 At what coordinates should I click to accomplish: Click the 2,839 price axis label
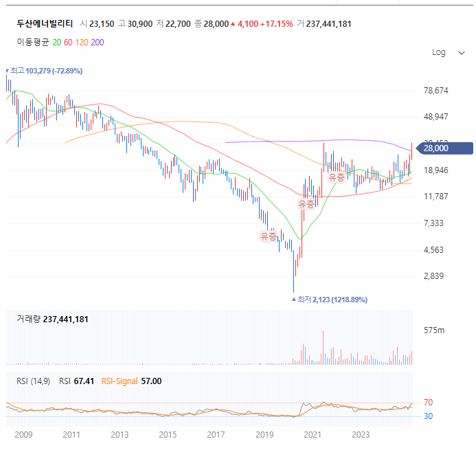pyautogui.click(x=433, y=276)
